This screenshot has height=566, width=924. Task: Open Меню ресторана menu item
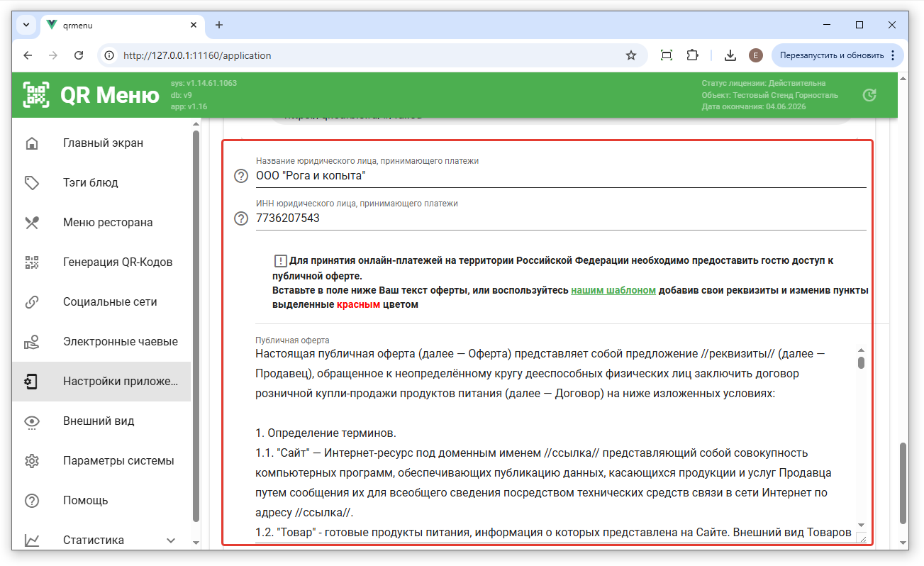tap(101, 223)
